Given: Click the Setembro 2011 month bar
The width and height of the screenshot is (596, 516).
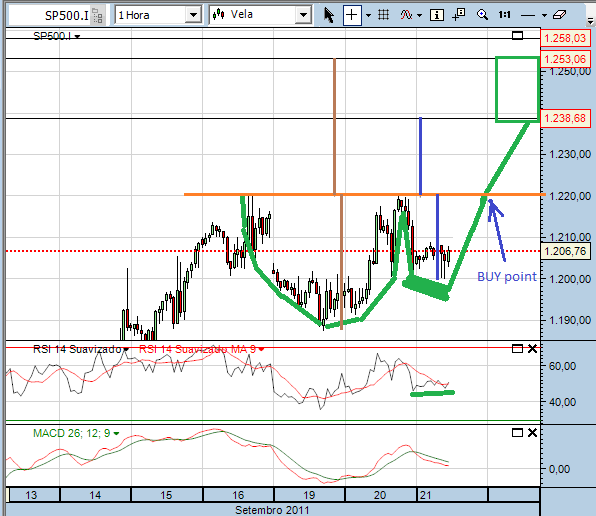Looking at the screenshot, I should pos(272,510).
